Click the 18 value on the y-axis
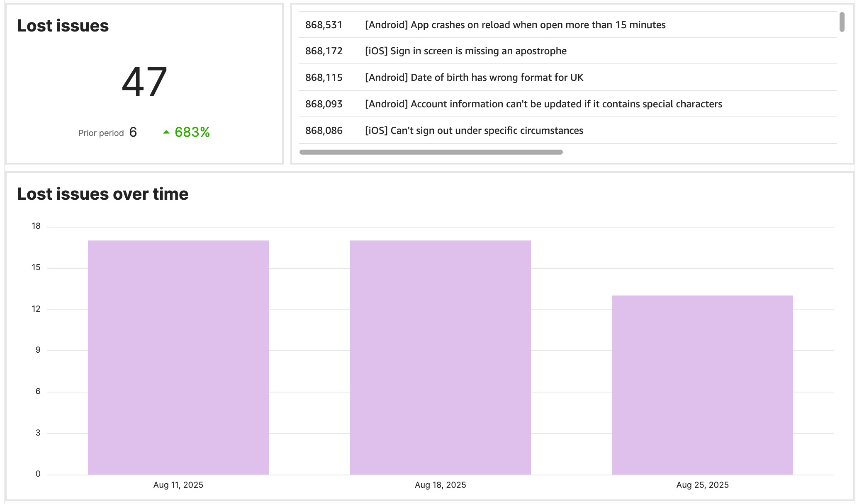The width and height of the screenshot is (857, 504). tap(37, 226)
